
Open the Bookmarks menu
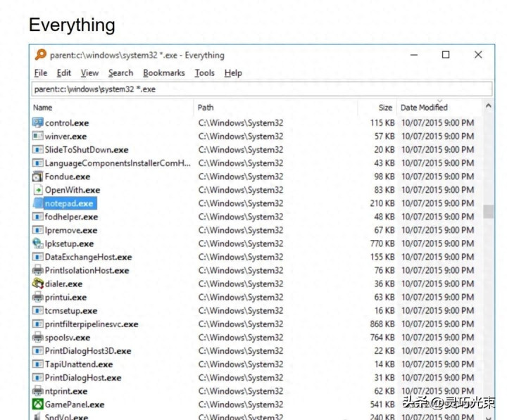pyautogui.click(x=163, y=72)
